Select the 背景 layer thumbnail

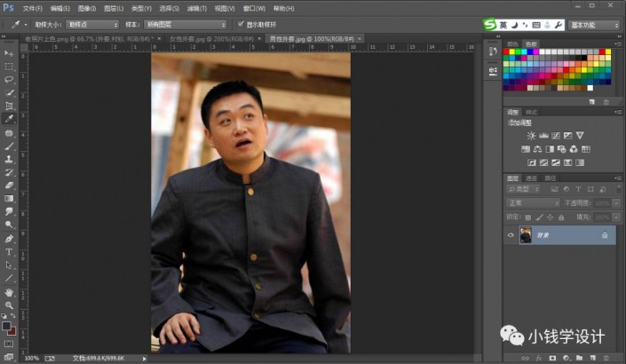point(526,235)
